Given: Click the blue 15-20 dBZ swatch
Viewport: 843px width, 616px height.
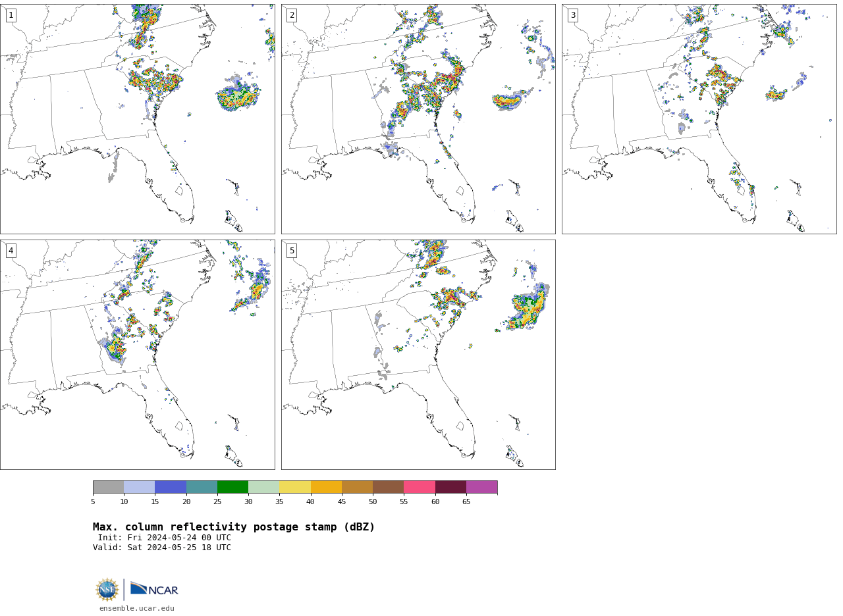Looking at the screenshot, I should 171,487.
